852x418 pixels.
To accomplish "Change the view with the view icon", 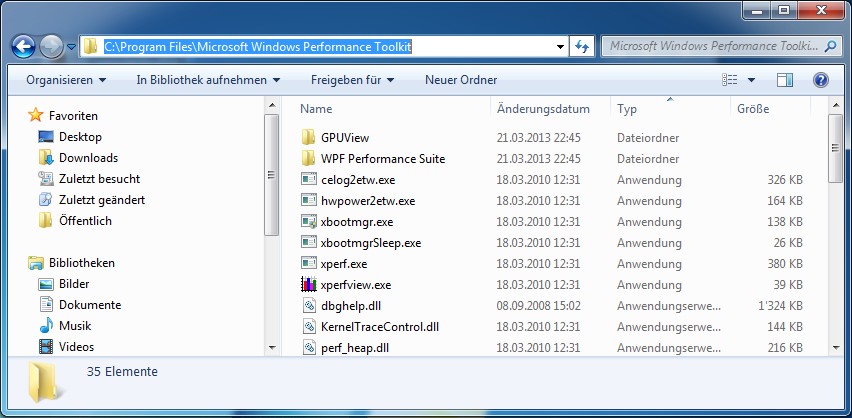I will pos(730,80).
